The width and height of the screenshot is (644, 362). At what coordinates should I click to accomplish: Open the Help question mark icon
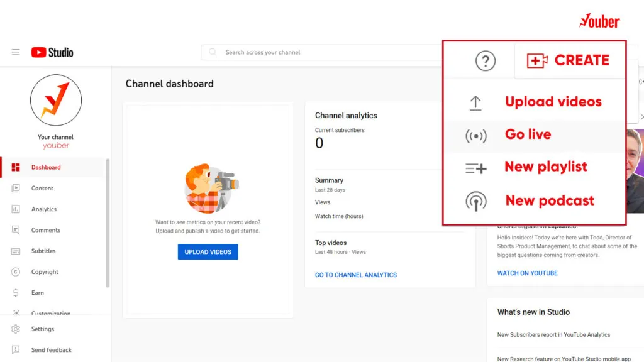485,61
